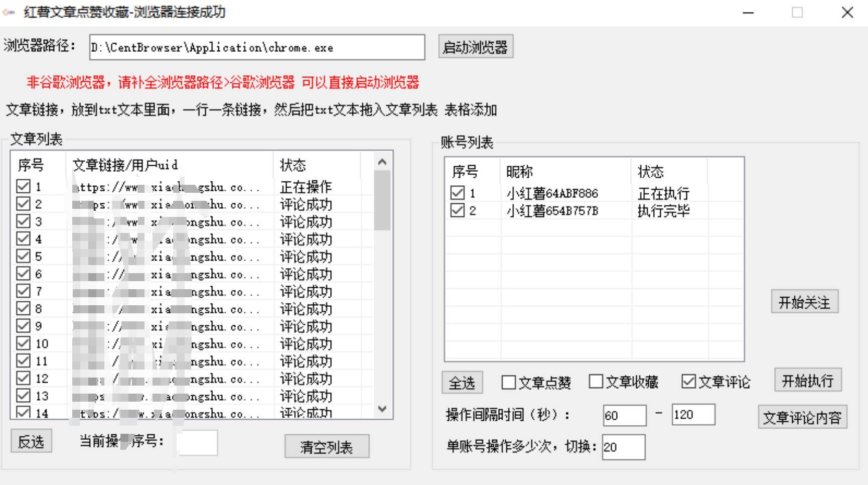Enable the 文章收藏 checkbox

click(596, 382)
